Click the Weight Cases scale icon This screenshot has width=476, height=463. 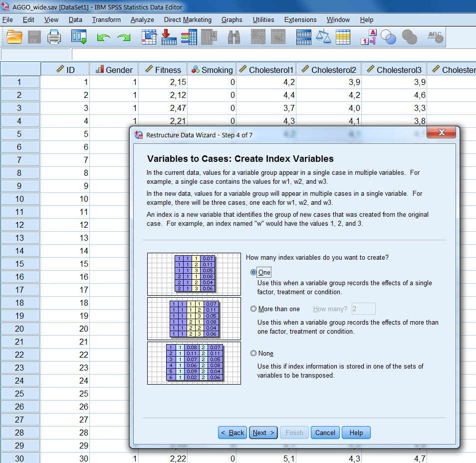(x=324, y=36)
